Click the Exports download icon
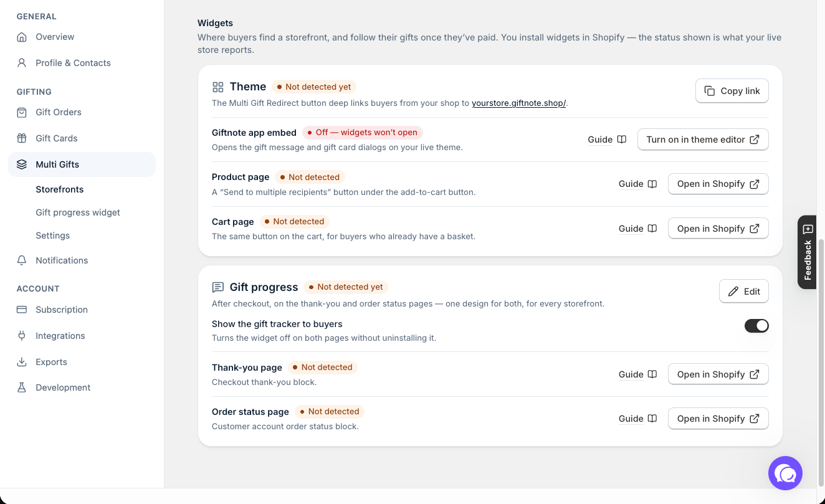 (x=22, y=362)
